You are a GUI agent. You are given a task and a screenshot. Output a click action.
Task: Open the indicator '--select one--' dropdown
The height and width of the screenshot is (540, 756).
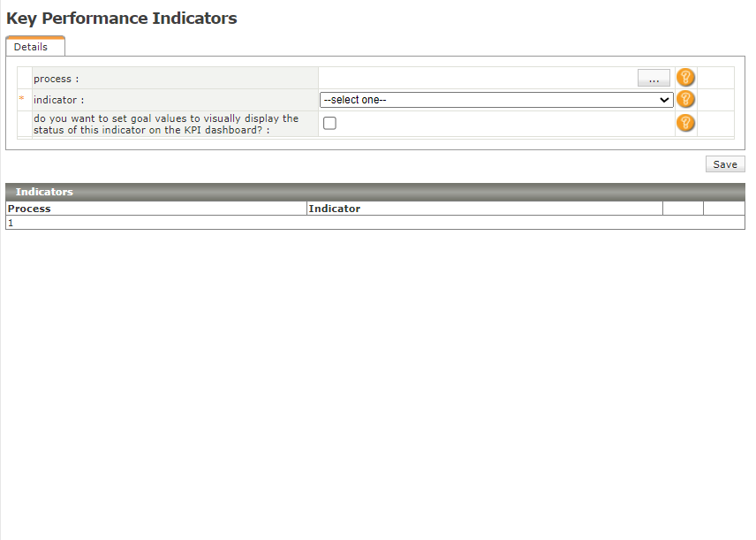click(495, 100)
